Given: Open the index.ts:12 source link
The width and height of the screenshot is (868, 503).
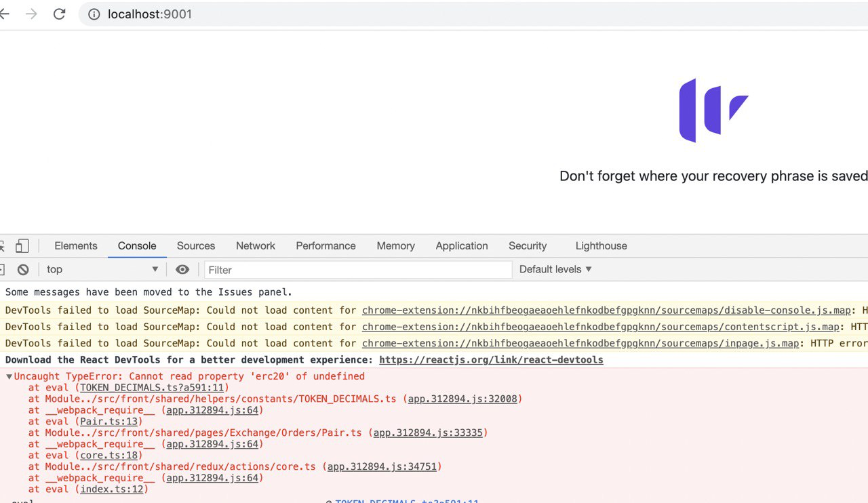Looking at the screenshot, I should 112,489.
